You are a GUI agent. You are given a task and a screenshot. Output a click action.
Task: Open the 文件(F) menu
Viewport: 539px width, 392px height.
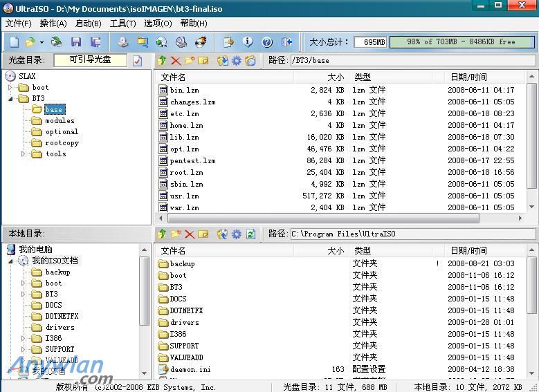18,24
